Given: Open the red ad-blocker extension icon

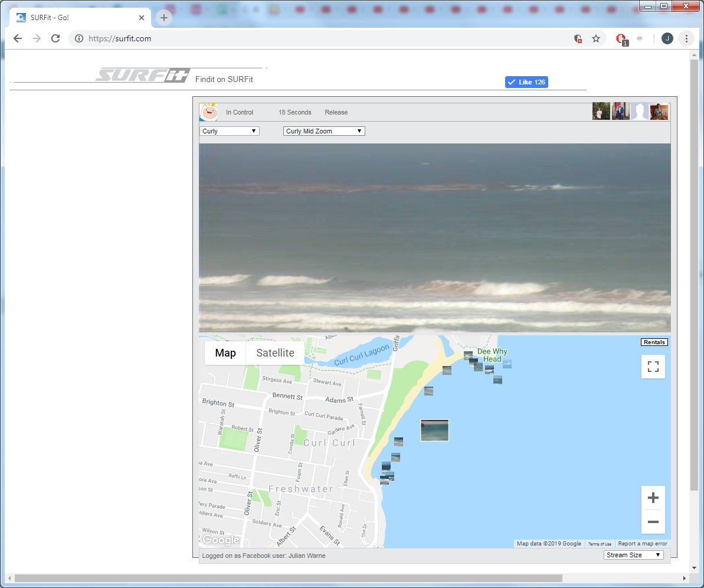Looking at the screenshot, I should 621,40.
